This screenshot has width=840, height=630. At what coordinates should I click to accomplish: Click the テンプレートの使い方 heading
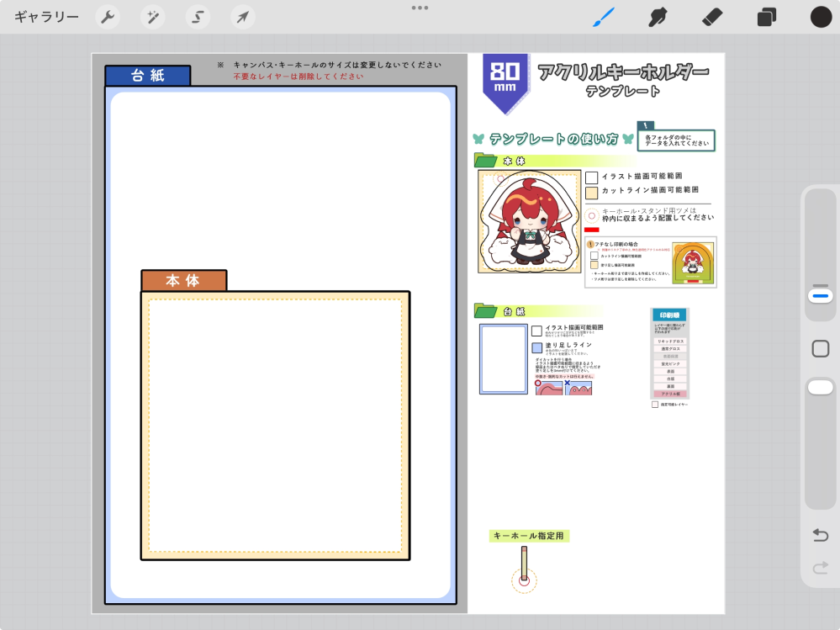(554, 140)
